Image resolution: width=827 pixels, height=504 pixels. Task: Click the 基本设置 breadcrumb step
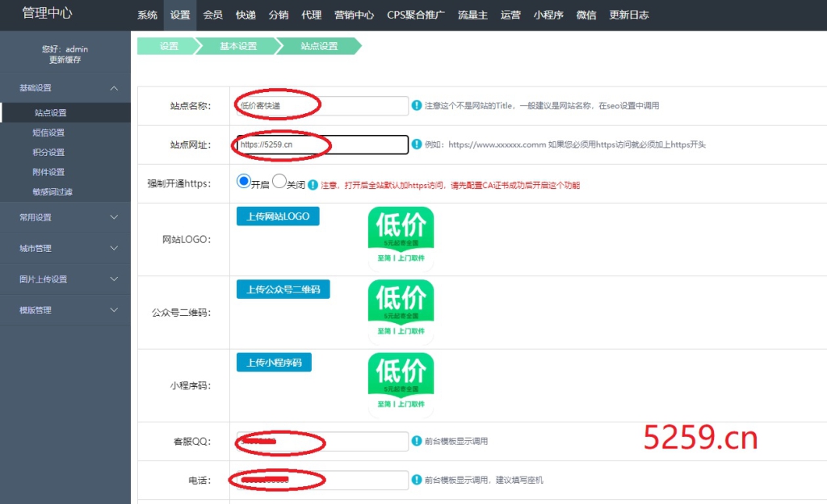tap(238, 46)
